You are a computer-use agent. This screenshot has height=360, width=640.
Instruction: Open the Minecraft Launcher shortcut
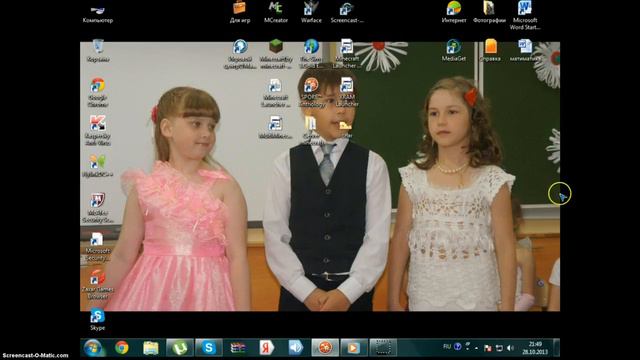click(x=347, y=54)
